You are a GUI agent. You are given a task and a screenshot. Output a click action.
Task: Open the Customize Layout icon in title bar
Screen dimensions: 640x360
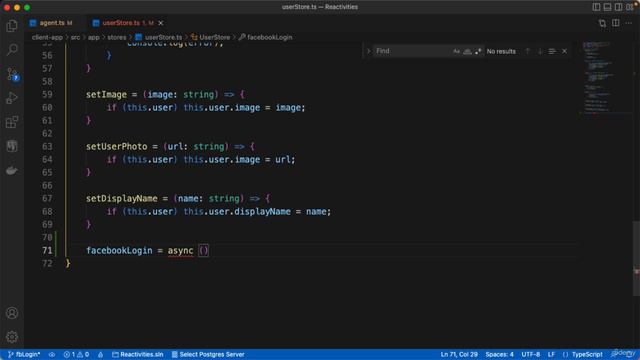630,7
